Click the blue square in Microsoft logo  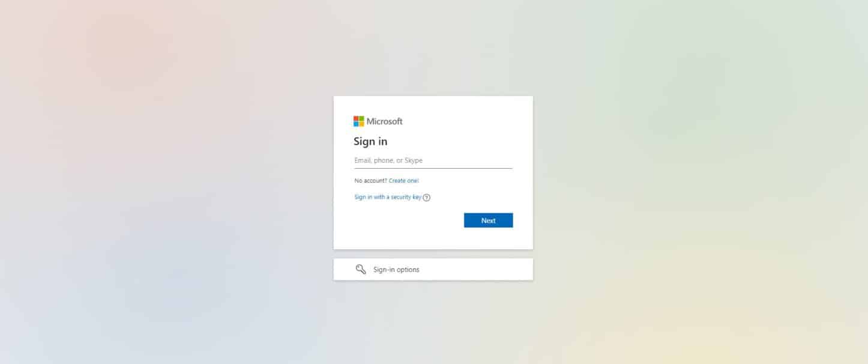356,124
